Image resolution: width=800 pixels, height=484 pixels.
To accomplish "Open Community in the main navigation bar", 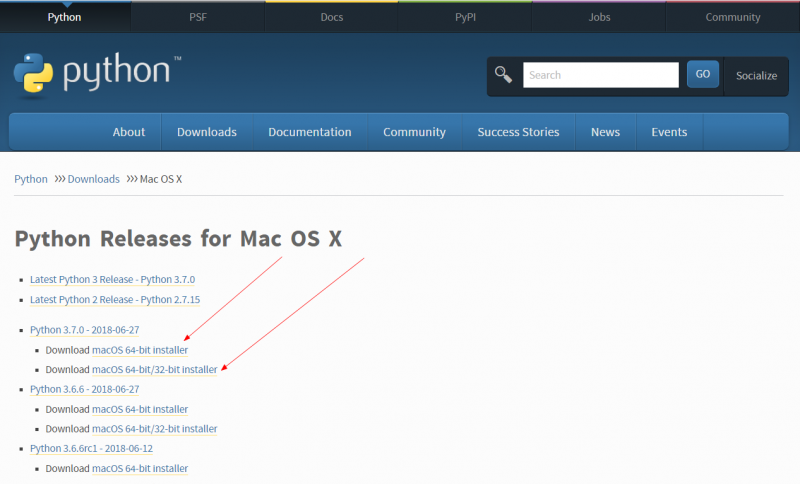I will [x=414, y=132].
